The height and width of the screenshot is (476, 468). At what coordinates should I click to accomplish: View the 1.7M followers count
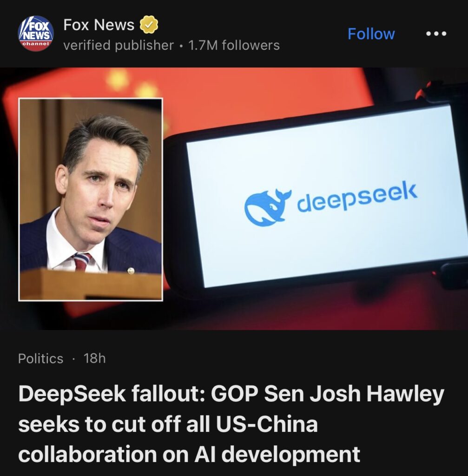coord(234,46)
